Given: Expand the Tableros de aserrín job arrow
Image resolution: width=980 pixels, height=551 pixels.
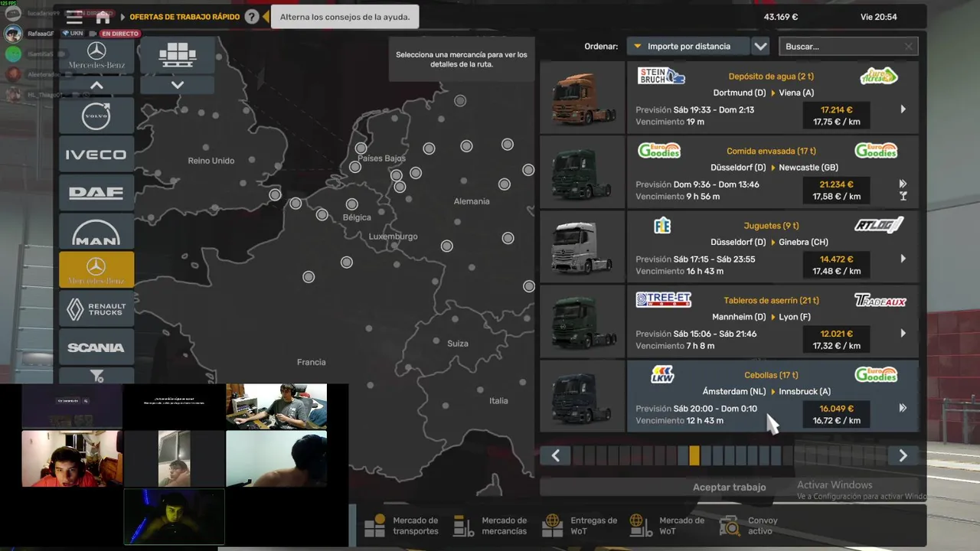Looking at the screenshot, I should (903, 334).
